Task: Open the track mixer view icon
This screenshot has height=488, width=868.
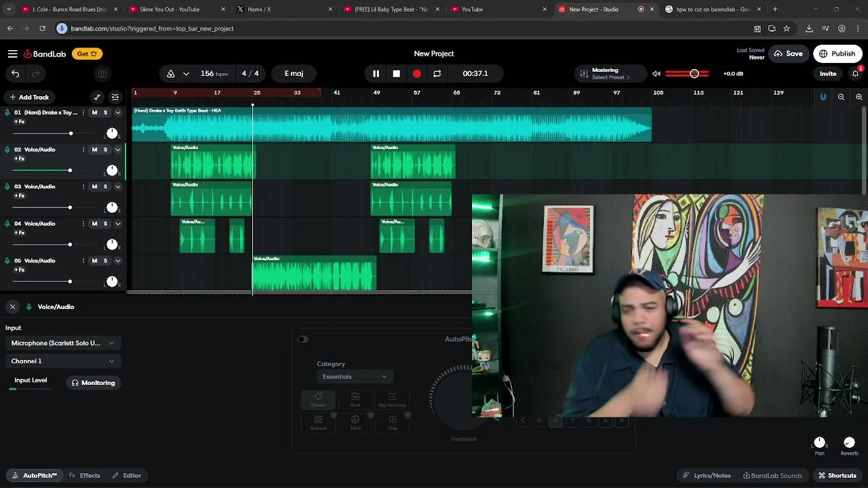Action: [x=115, y=97]
